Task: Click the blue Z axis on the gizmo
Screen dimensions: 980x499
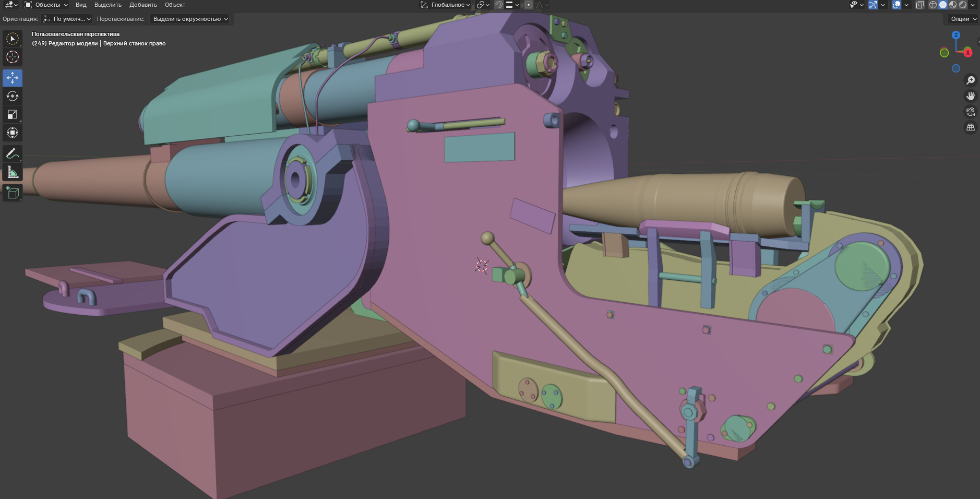Action: coord(956,35)
